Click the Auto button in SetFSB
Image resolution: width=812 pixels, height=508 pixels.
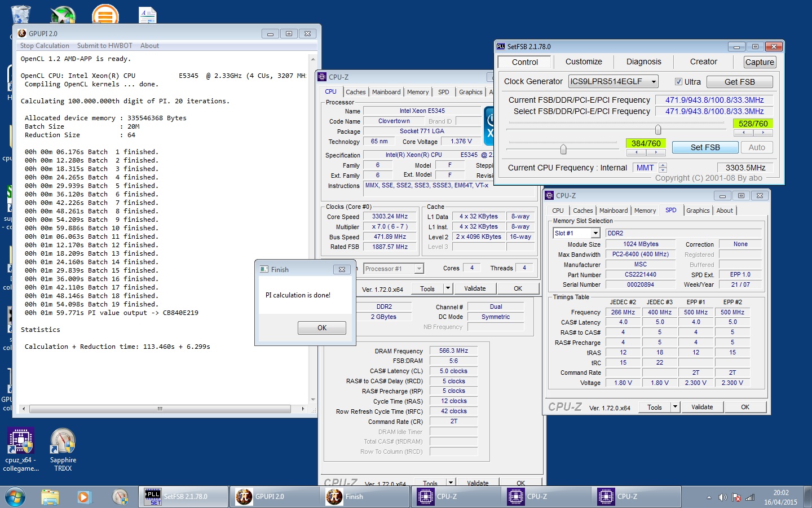[x=757, y=147]
